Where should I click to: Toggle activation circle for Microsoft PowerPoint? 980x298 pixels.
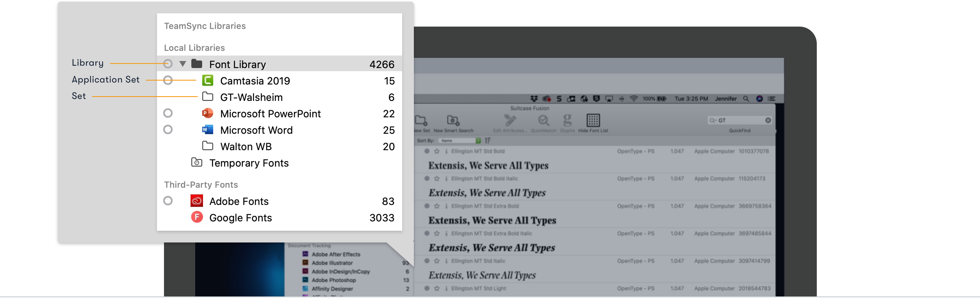click(168, 113)
